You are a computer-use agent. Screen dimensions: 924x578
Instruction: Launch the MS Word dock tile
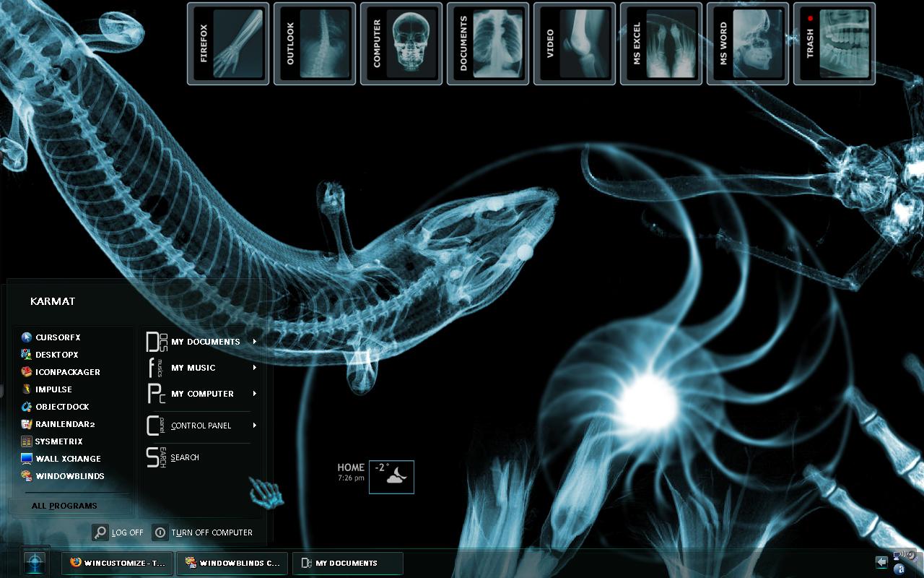pos(748,44)
